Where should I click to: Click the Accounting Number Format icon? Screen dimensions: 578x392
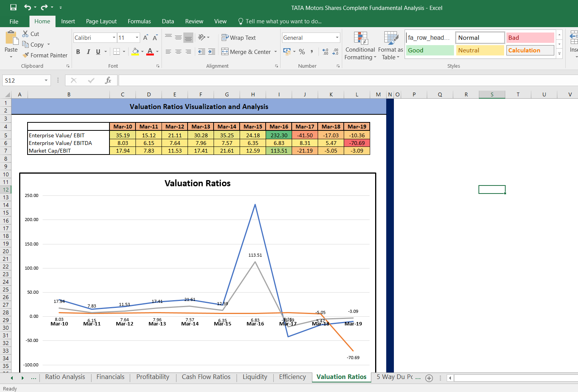coord(287,51)
